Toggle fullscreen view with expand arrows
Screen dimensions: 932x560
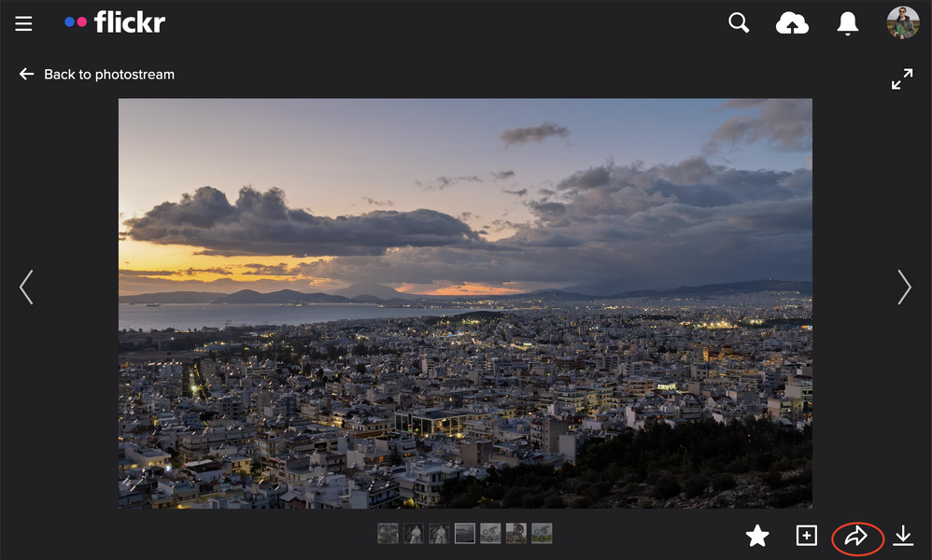click(901, 79)
